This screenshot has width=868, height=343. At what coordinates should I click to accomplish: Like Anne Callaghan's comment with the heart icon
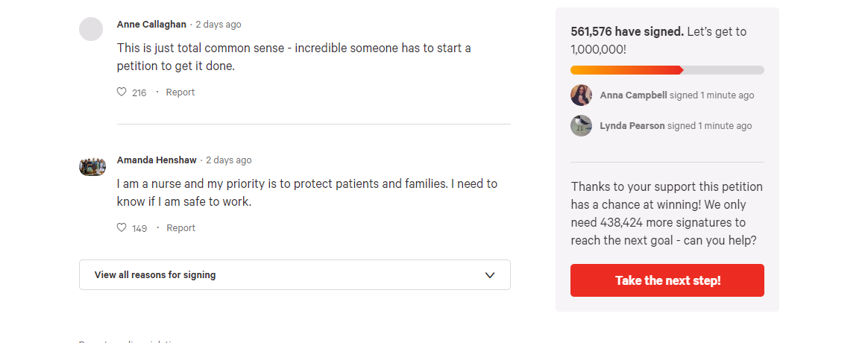point(122,92)
